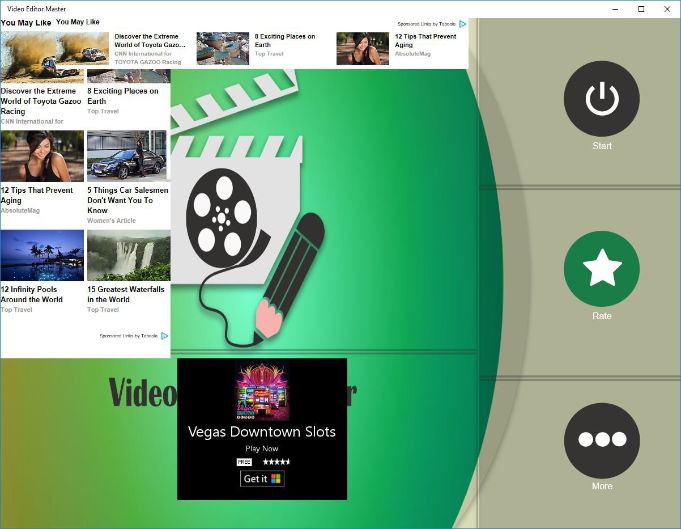Open '12 Infinity Pools Around the World' link
This screenshot has height=529, width=681.
32,294
